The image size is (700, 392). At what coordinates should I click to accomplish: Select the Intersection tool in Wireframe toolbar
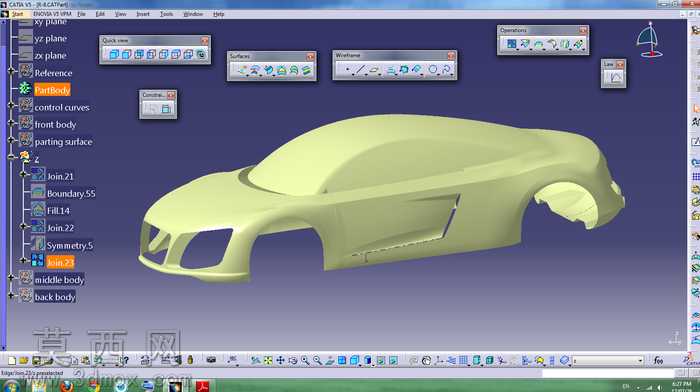(x=404, y=69)
